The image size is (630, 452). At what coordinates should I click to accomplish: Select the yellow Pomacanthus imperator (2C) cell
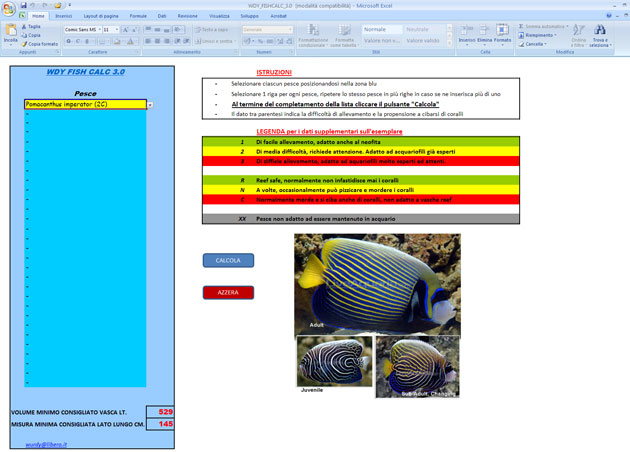point(85,104)
